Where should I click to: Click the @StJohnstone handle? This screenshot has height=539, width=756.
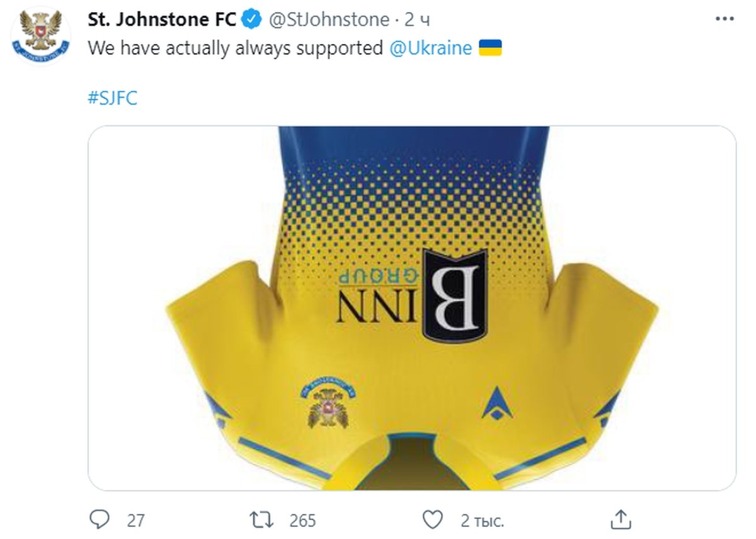[329, 20]
